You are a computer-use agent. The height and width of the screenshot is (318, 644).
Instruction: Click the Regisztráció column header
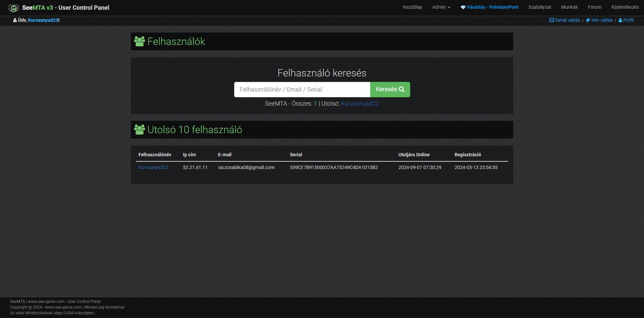point(468,155)
